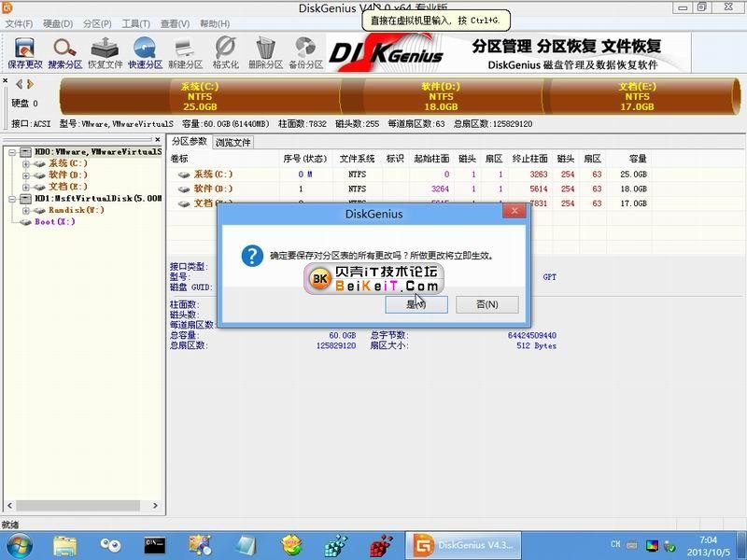Viewport: 747px width, 560px height.
Task: Click the taskbar clock showing 7:04
Action: pyautogui.click(x=709, y=546)
